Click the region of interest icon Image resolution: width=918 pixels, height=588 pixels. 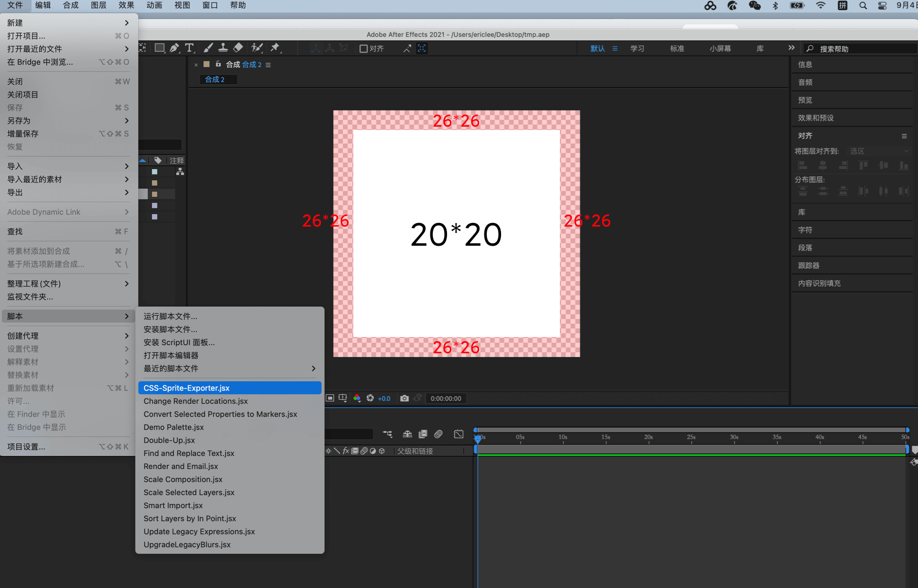(330, 398)
